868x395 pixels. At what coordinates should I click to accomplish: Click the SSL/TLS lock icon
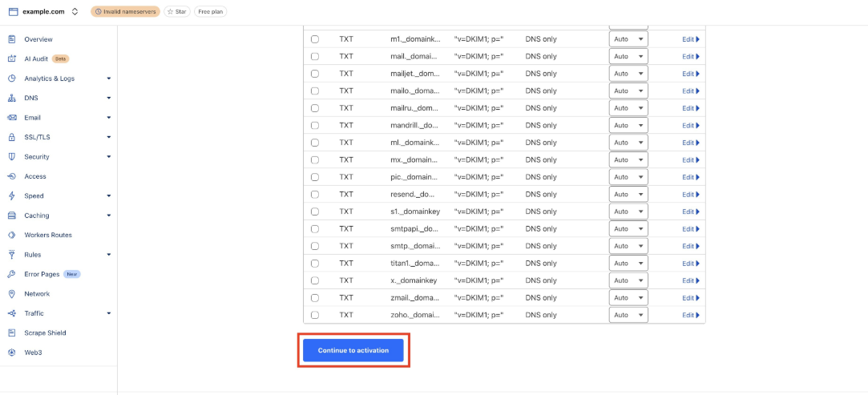point(11,137)
